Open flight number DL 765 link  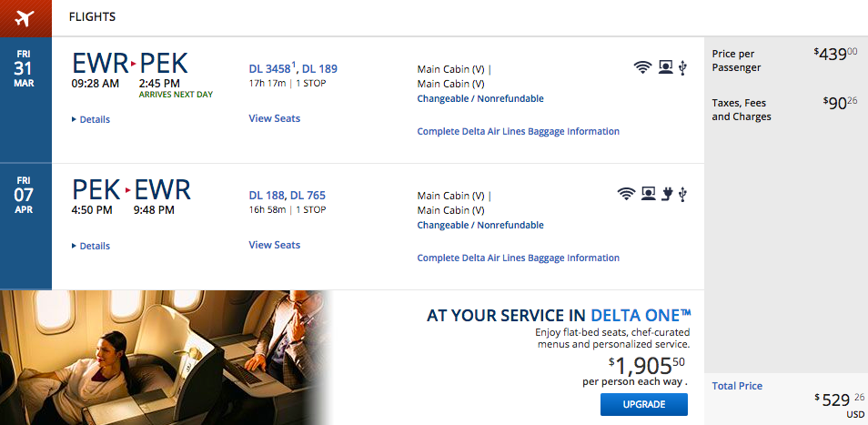point(308,196)
